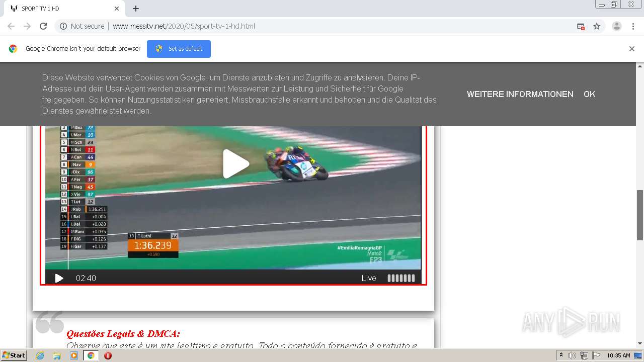Open the Chrome profile avatar

[x=617, y=26]
